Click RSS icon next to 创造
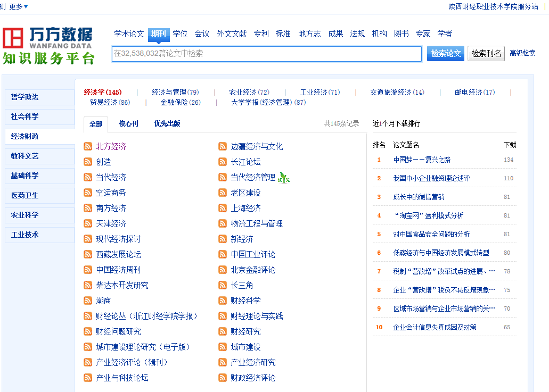This screenshot has height=392, width=549. tap(88, 162)
